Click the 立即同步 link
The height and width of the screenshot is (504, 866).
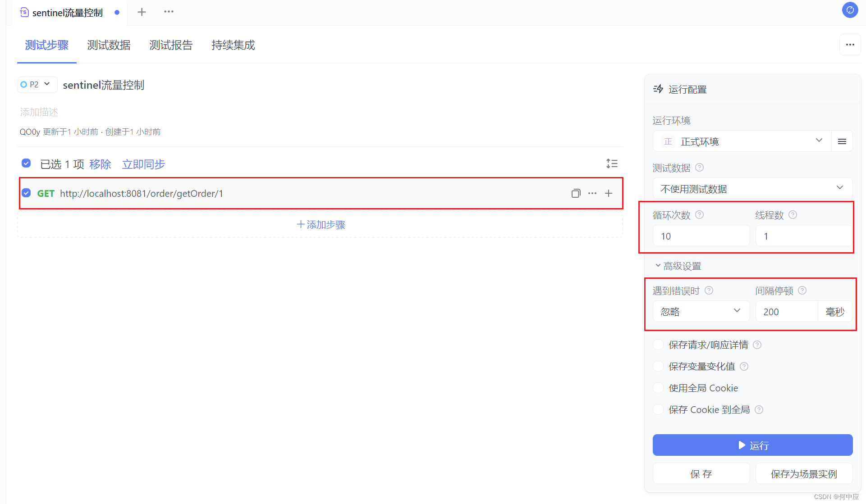[x=144, y=164]
